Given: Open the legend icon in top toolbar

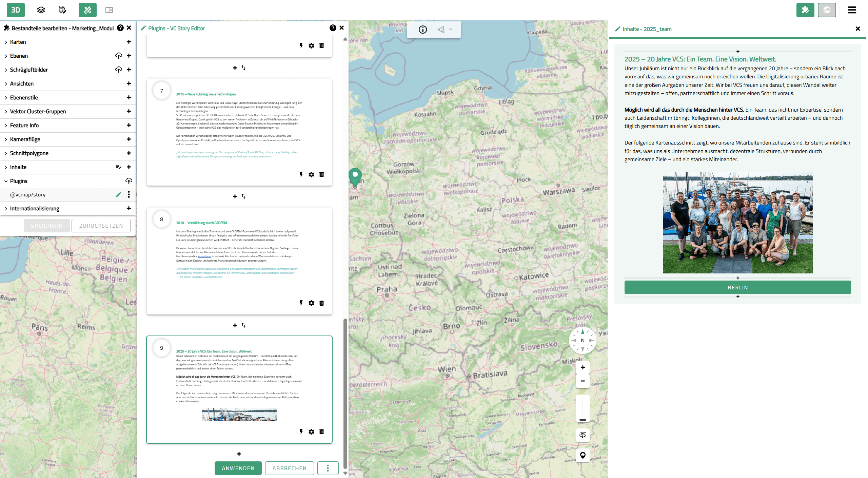Looking at the screenshot, I should pyautogui.click(x=62, y=10).
